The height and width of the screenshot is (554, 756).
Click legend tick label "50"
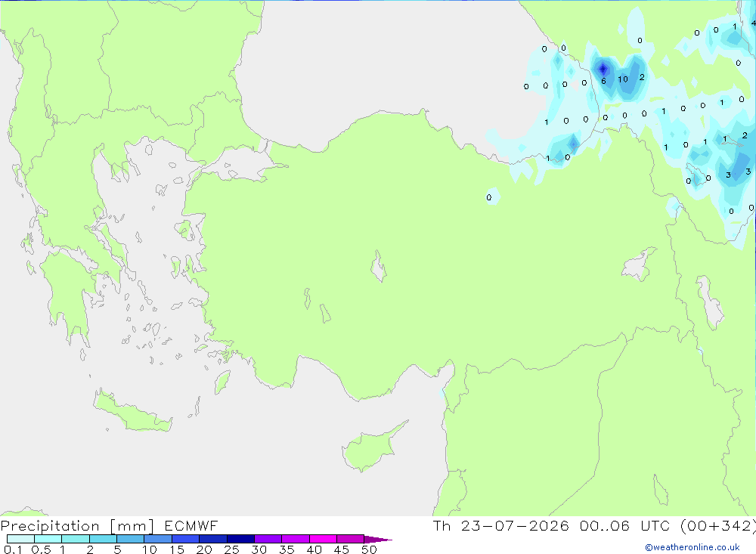(370, 549)
